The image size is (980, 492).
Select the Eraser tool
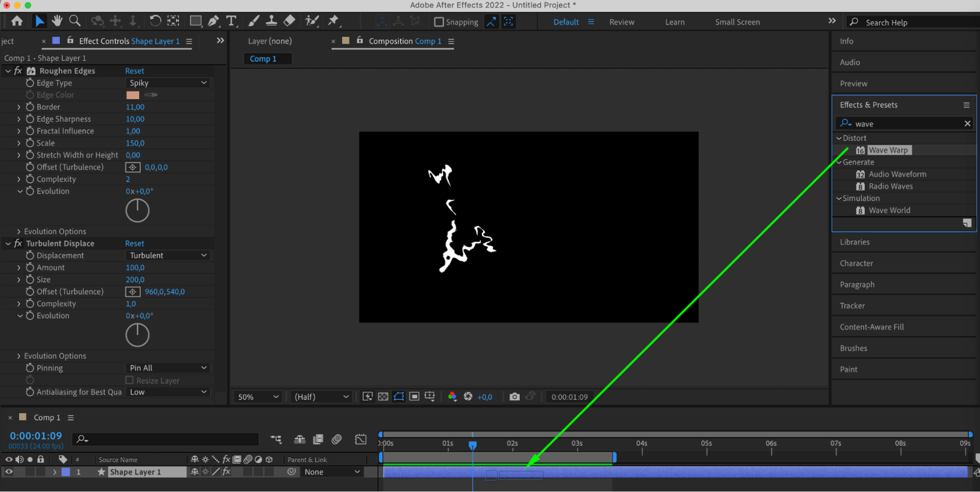pyautogui.click(x=290, y=21)
